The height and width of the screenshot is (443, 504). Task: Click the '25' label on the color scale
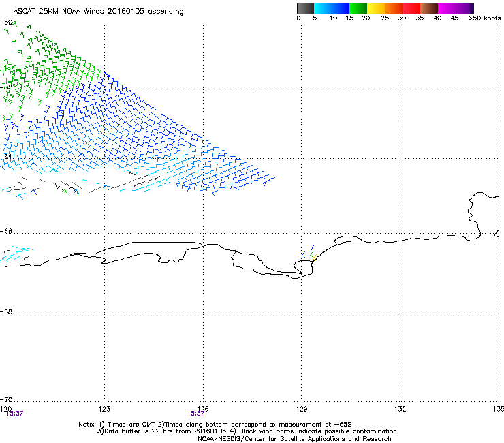point(385,18)
